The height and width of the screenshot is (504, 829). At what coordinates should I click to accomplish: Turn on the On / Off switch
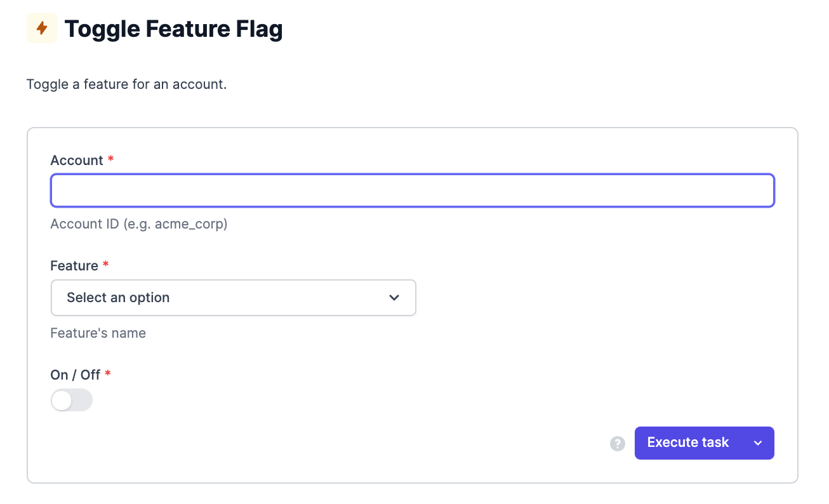(72, 401)
